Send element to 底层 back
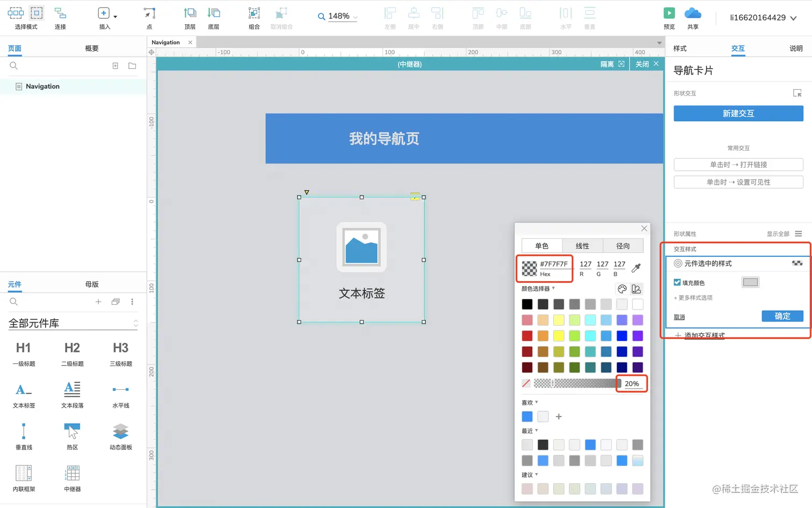The image size is (812, 508). (x=214, y=13)
